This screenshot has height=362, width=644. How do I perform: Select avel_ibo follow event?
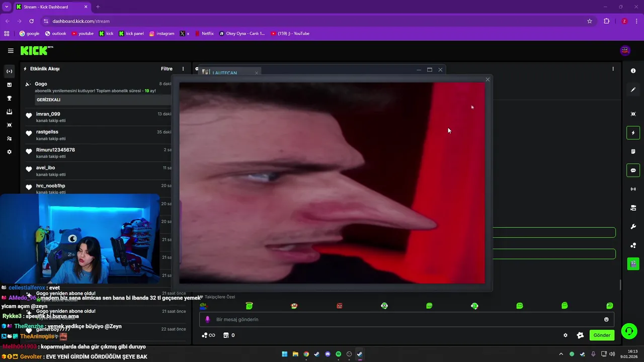click(98, 171)
